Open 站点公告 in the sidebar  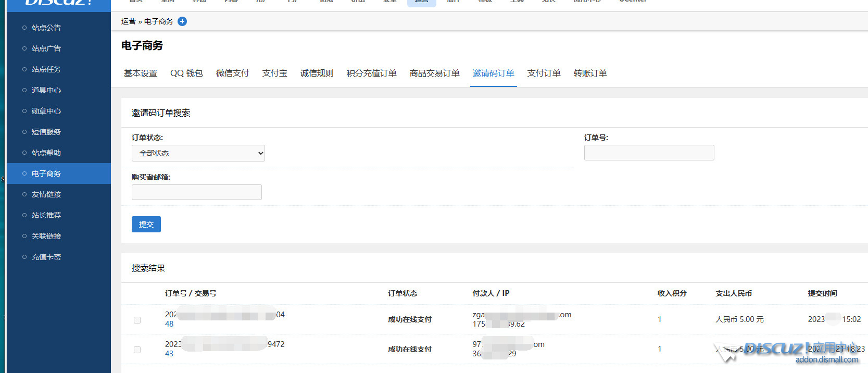(x=46, y=28)
